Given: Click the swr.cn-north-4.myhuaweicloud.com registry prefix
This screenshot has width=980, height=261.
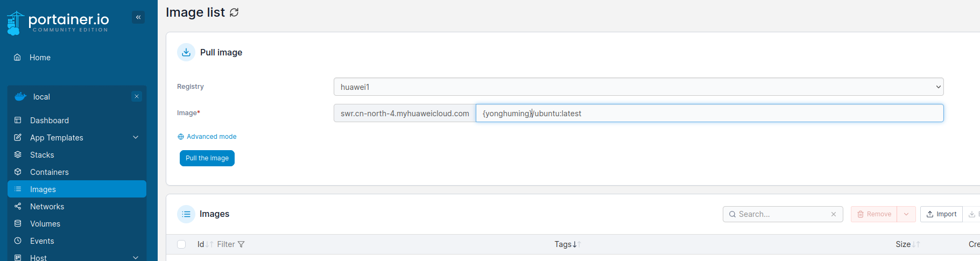Looking at the screenshot, I should [x=405, y=113].
